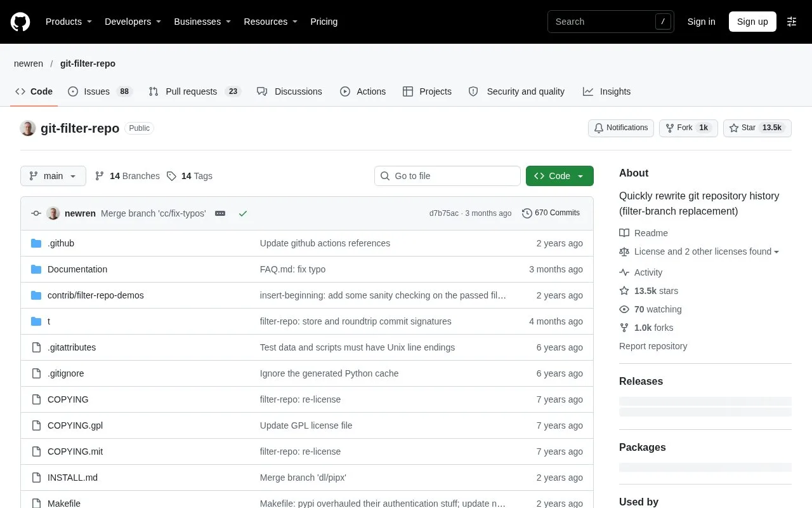Screen dimensions: 812x508
Task: Switch to the Pull requests tab
Action: (195, 91)
